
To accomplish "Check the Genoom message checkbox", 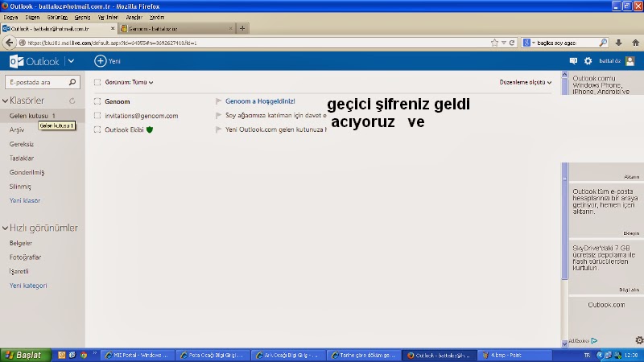I will [x=97, y=101].
